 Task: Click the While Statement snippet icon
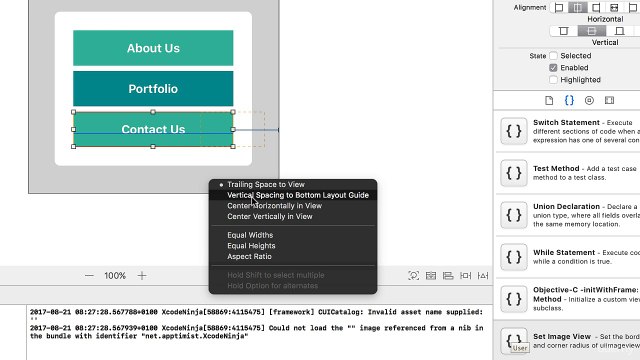pos(514,257)
